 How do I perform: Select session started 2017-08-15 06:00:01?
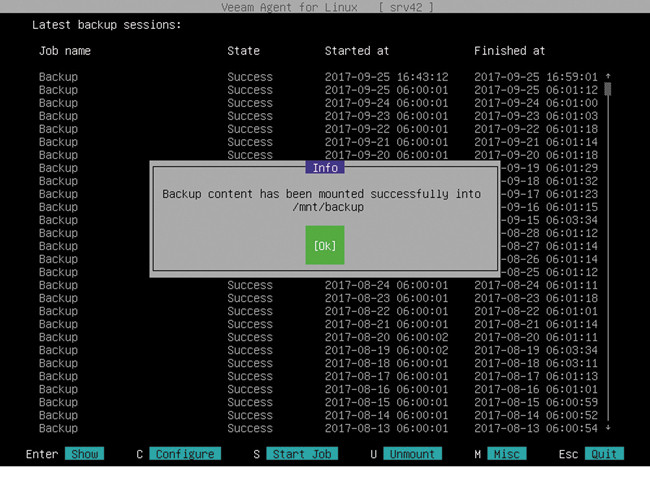pyautogui.click(x=318, y=402)
